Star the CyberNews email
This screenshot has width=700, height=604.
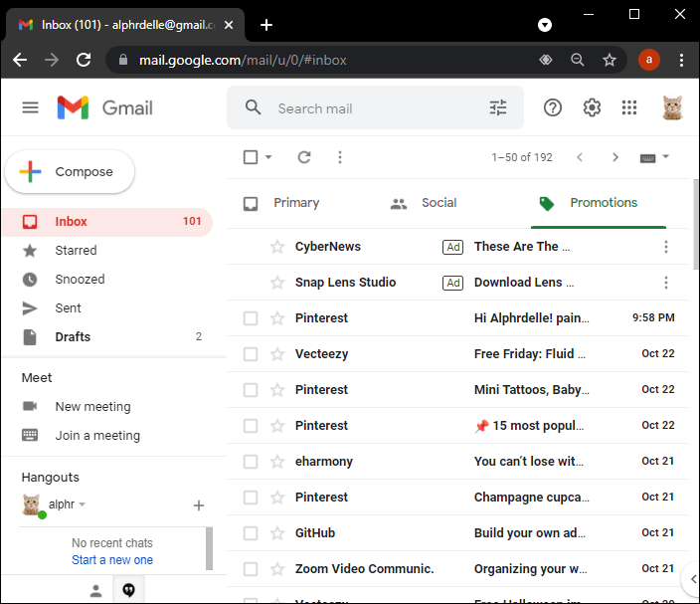[x=277, y=247]
